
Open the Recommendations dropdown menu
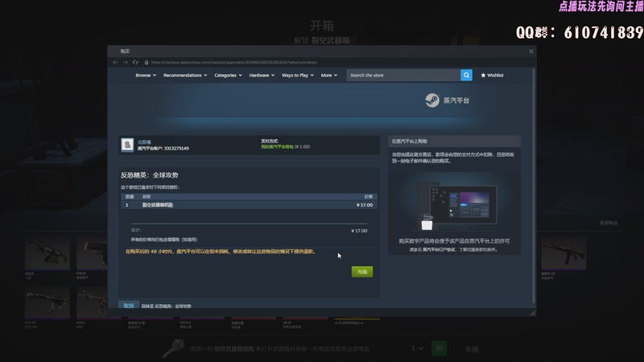[x=185, y=75]
